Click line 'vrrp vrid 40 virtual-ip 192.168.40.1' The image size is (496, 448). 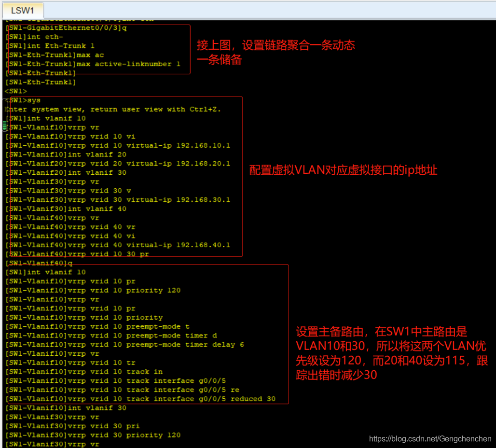(x=118, y=245)
